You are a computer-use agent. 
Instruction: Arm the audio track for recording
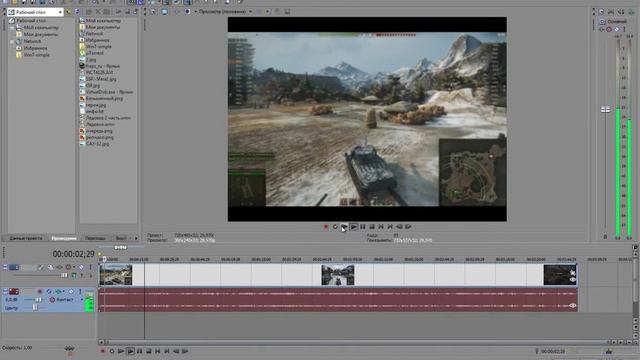pos(40,291)
